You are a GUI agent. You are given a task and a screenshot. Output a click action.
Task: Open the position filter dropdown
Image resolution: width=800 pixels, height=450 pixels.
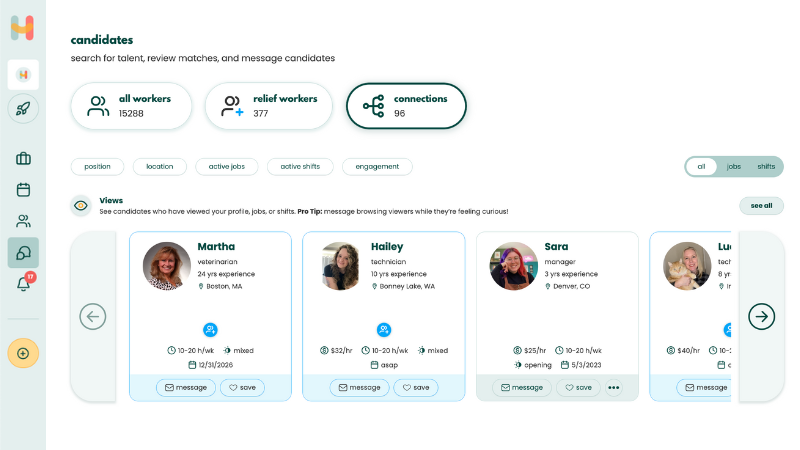click(98, 167)
